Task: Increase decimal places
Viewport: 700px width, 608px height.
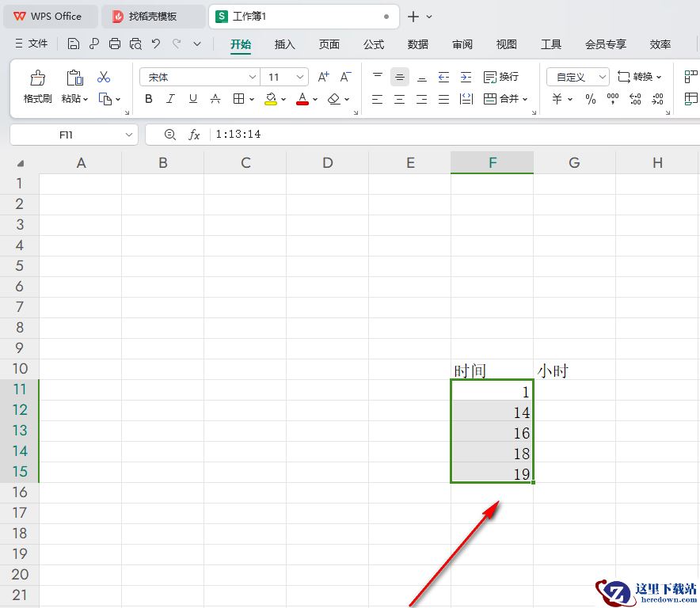Action: point(635,99)
